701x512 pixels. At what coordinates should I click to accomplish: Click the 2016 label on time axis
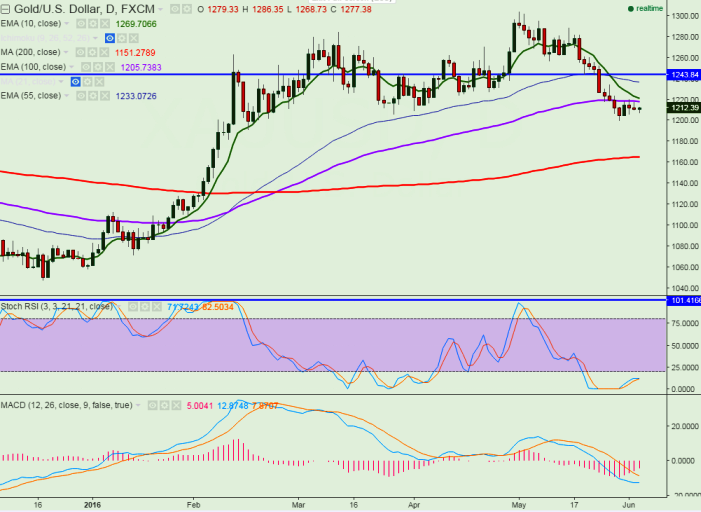coord(92,505)
